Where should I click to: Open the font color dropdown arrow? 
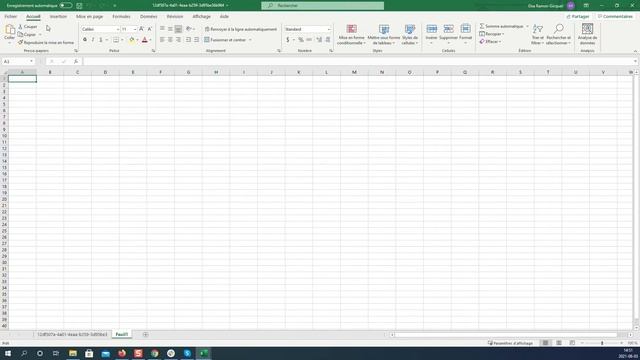[x=150, y=40]
